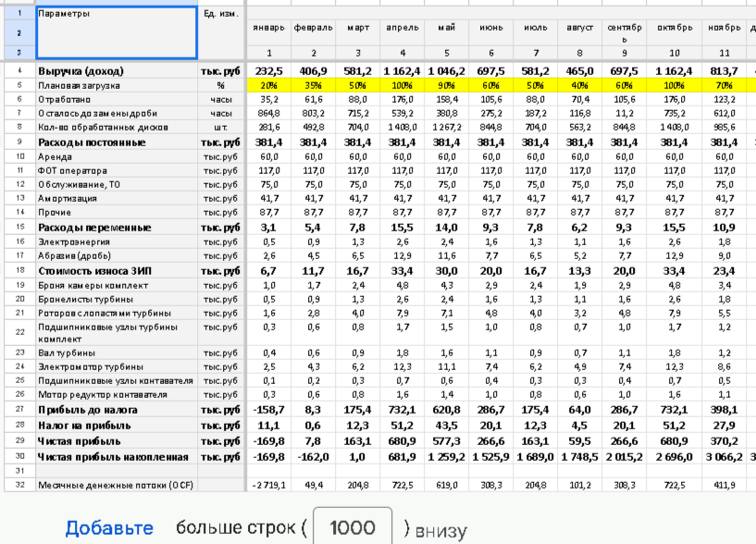Select the -158,7 January pre-tax profit cell
Image resolution: width=756 pixels, height=544 pixels.
(269, 409)
